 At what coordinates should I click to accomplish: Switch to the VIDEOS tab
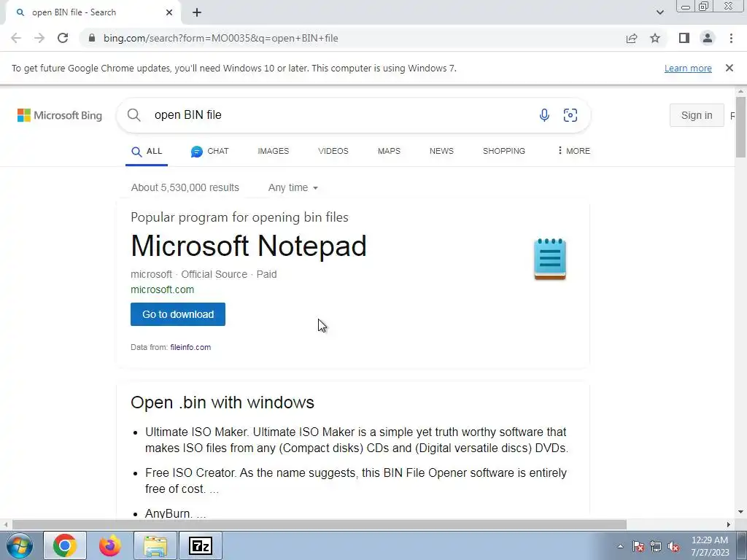pyautogui.click(x=333, y=151)
